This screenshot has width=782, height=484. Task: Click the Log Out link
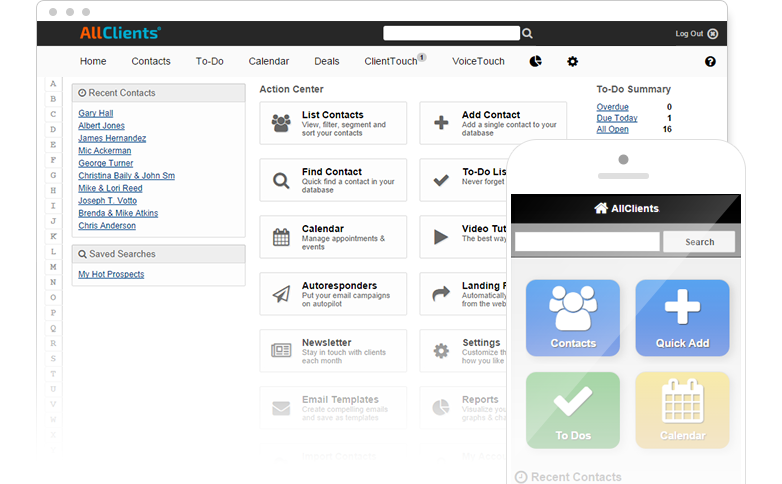click(689, 33)
